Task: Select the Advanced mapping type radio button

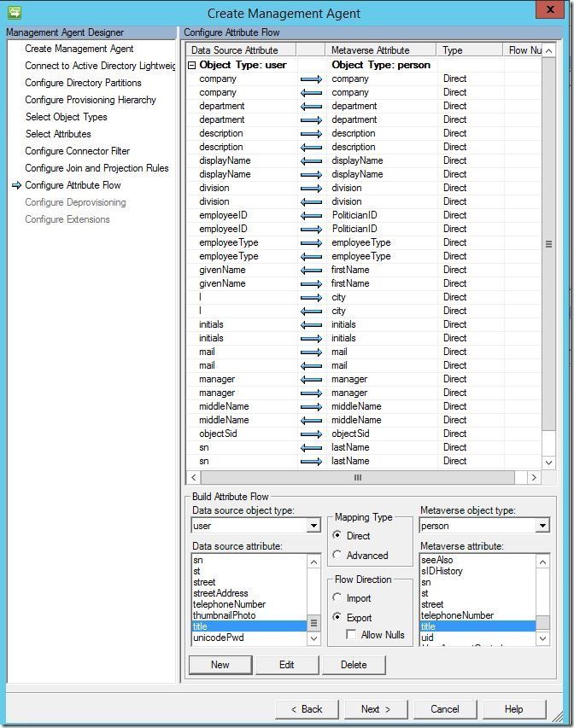Action: (337, 555)
